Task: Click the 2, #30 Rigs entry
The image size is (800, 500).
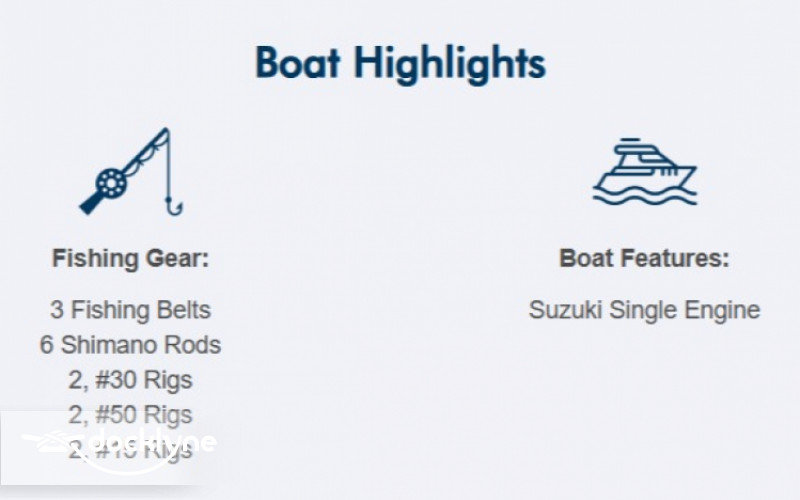Action: point(130,380)
